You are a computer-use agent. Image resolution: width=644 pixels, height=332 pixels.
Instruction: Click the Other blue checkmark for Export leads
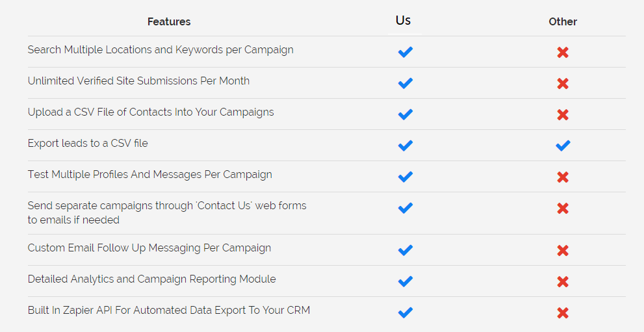click(x=563, y=146)
